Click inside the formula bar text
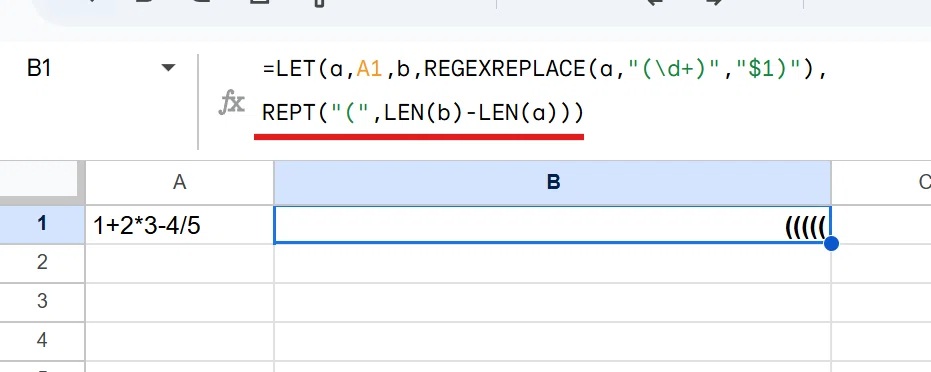This screenshot has width=931, height=372. [544, 91]
